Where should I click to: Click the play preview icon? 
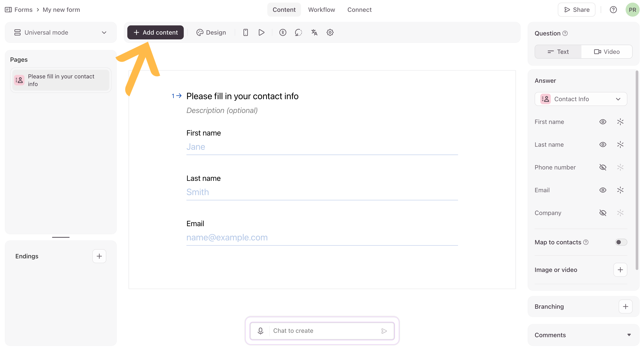[261, 33]
